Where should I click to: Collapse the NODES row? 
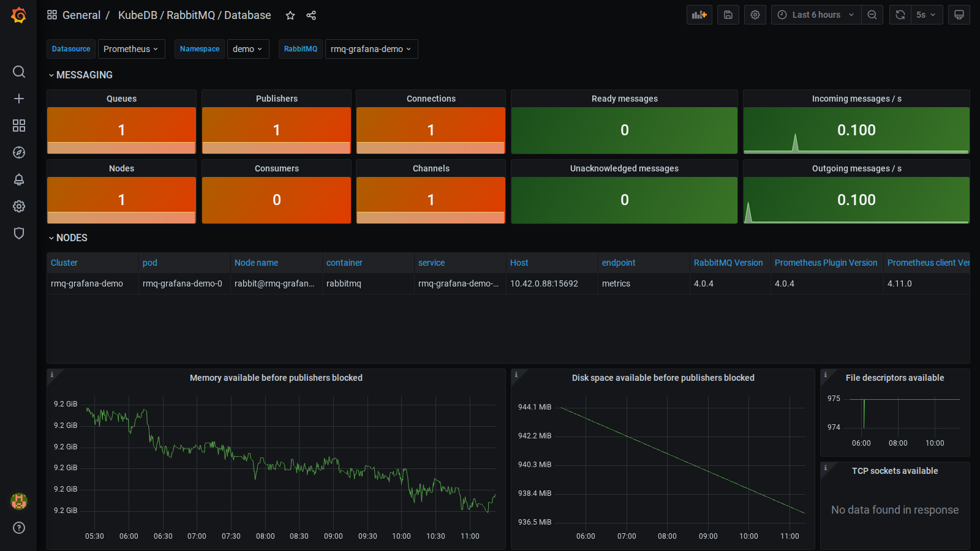(x=68, y=238)
